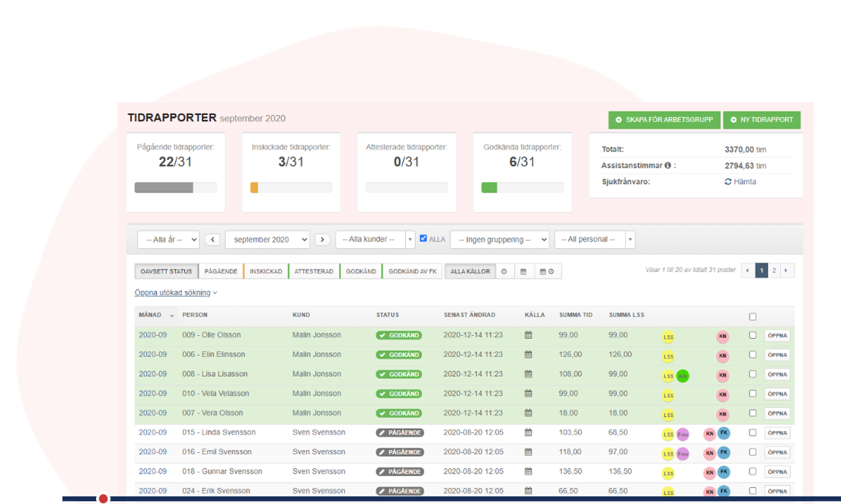Viewport: 841px width, 504px height.
Task: Click the green Arb badge on Lisa Lisasson's row
Action: (683, 375)
